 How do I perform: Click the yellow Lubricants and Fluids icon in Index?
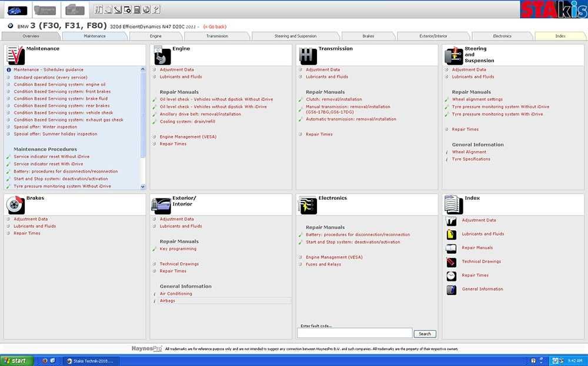[x=451, y=234]
